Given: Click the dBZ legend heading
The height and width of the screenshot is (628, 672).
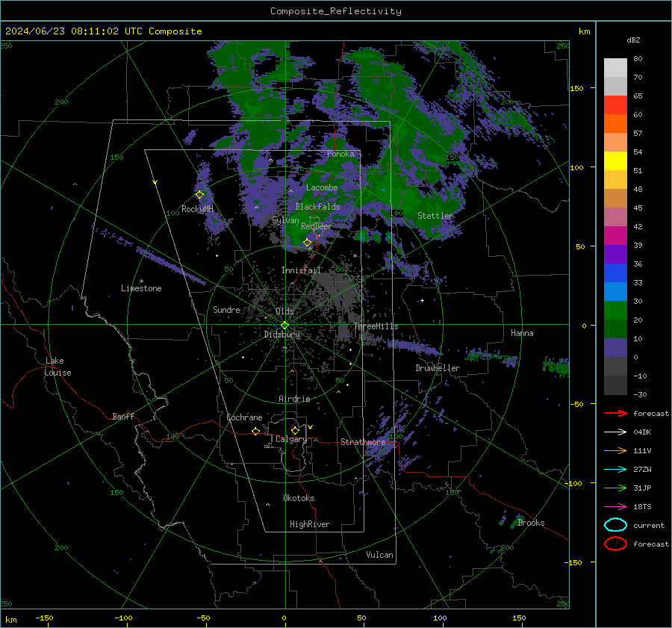Looking at the screenshot, I should coord(633,40).
